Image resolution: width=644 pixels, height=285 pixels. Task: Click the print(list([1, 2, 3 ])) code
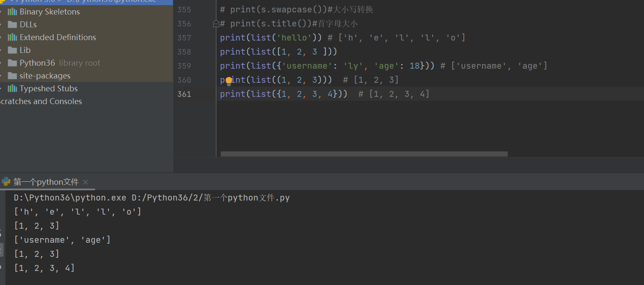tap(279, 52)
